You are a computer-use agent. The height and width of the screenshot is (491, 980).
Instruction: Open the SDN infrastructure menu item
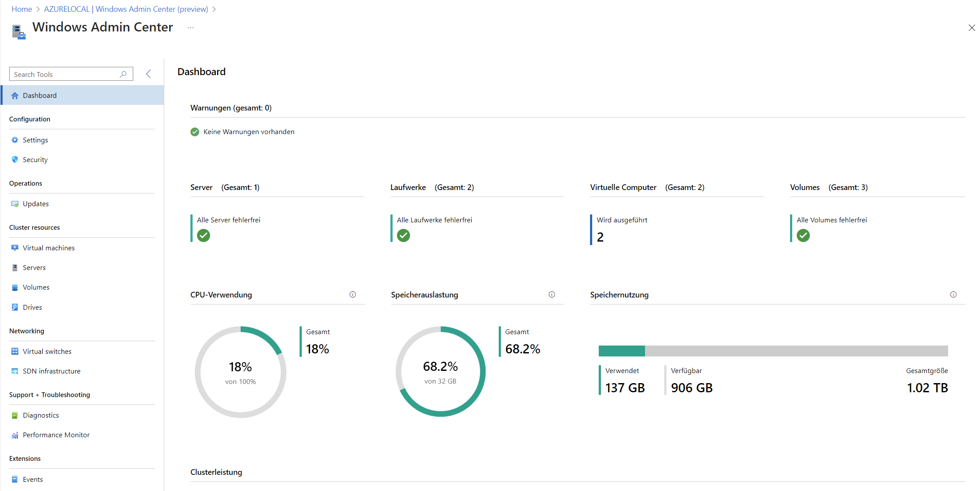click(x=83, y=371)
